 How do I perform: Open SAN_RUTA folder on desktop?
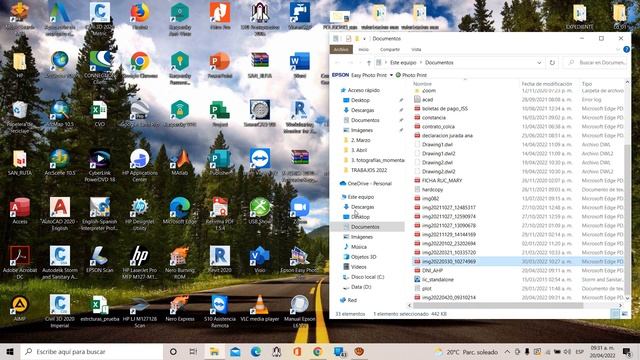[x=20, y=162]
